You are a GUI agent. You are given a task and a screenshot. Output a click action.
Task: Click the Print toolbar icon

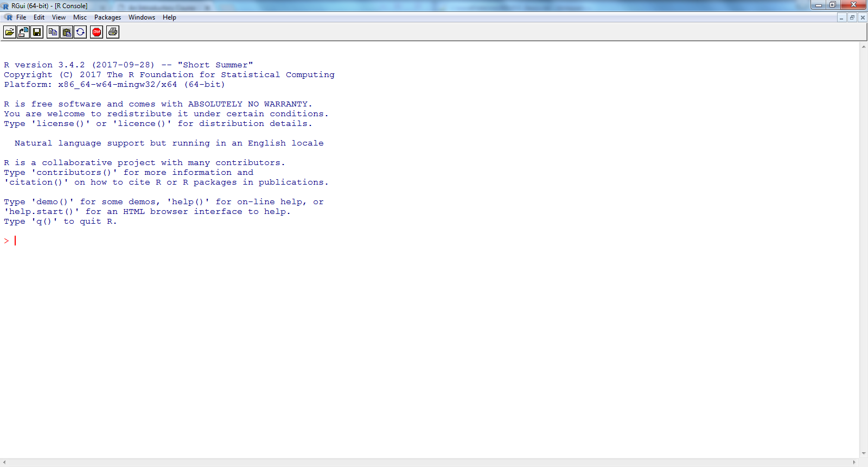pos(113,32)
